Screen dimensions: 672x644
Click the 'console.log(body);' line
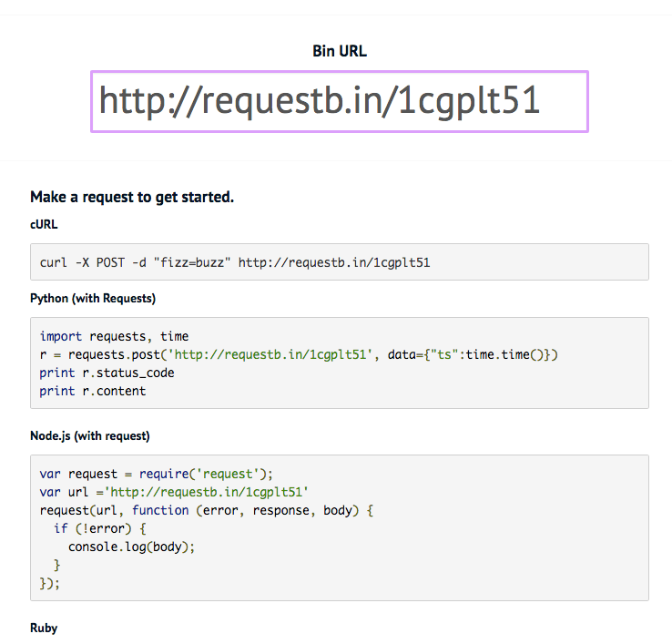tap(132, 547)
